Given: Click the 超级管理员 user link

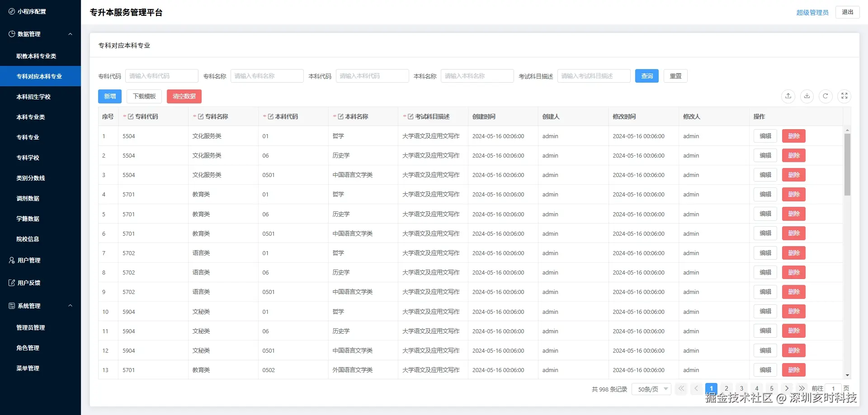Looking at the screenshot, I should tap(812, 13).
